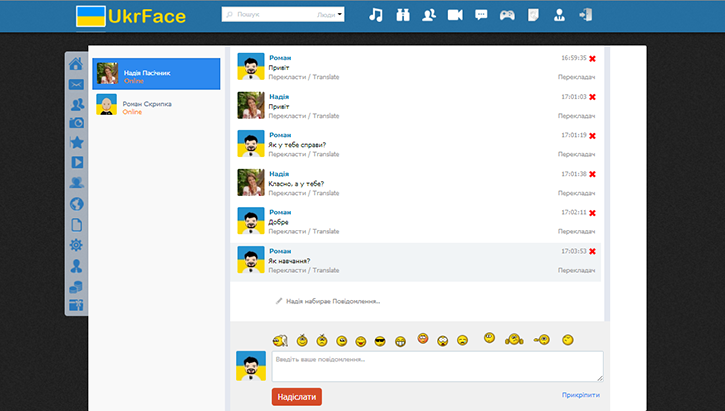The height and width of the screenshot is (411, 725).
Task: Delete the 17:01:03 message
Action: pyautogui.click(x=592, y=97)
